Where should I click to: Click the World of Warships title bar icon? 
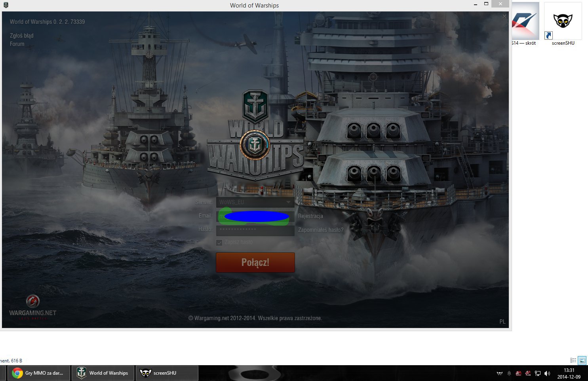tap(6, 5)
